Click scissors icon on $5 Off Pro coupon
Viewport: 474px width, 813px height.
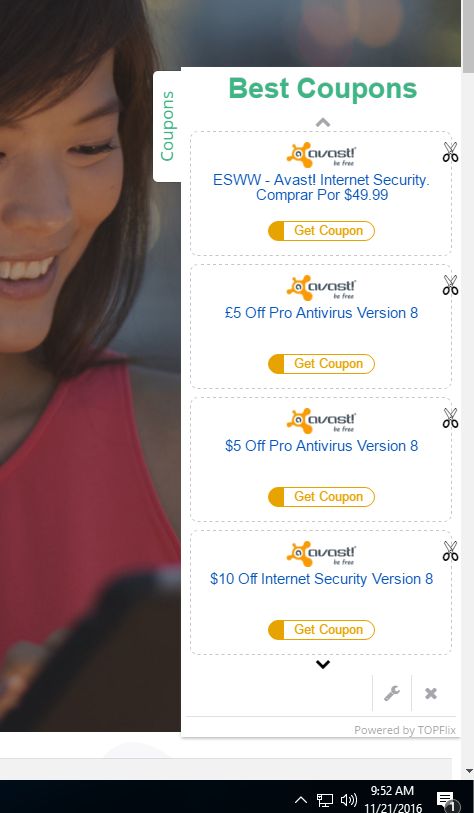(x=450, y=418)
